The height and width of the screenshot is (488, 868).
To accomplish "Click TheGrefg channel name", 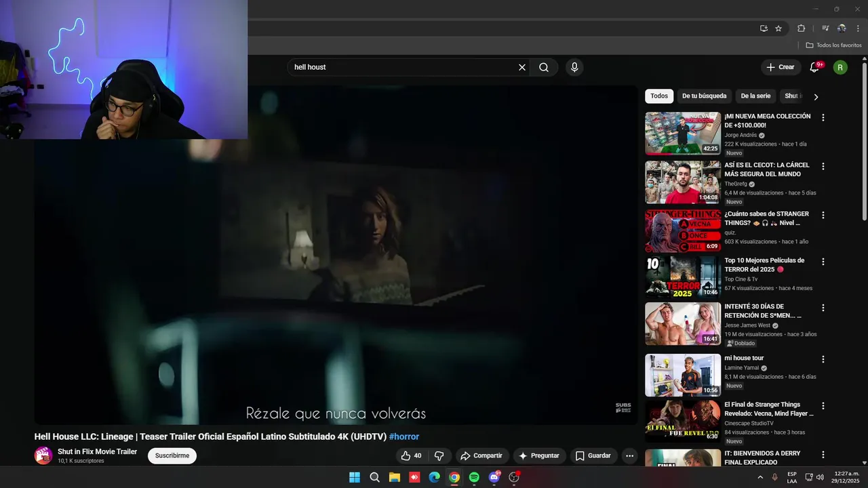I will (x=736, y=184).
